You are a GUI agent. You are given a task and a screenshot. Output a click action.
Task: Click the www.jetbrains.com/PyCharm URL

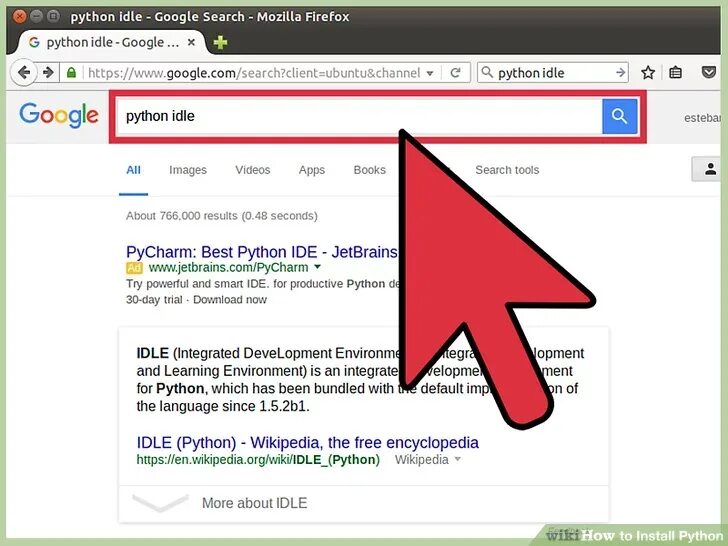coord(228,267)
